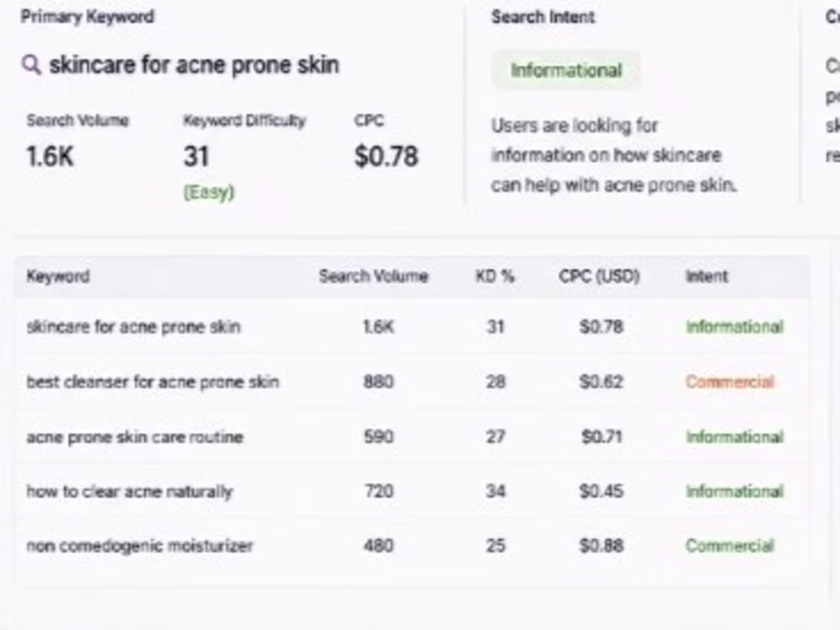Click orange Commercial intent for best cleanser

coord(730,382)
